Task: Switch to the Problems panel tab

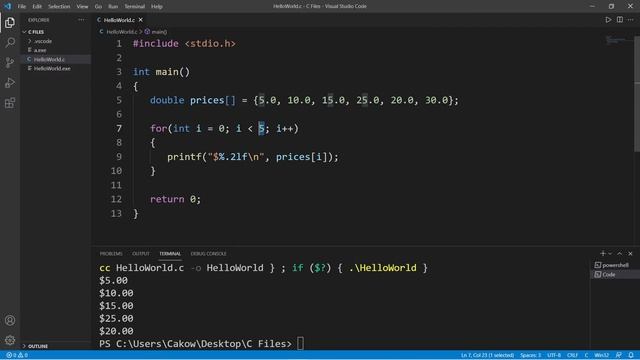Action: tap(111, 254)
